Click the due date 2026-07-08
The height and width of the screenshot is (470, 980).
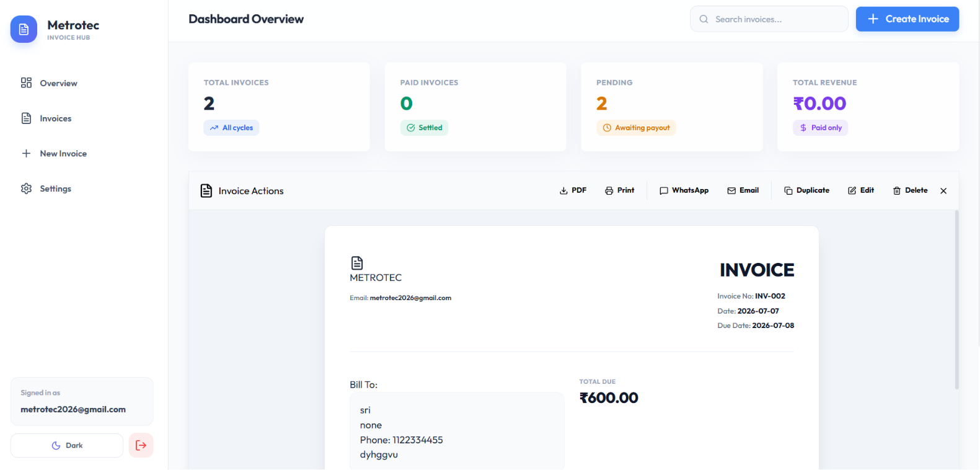click(x=773, y=326)
